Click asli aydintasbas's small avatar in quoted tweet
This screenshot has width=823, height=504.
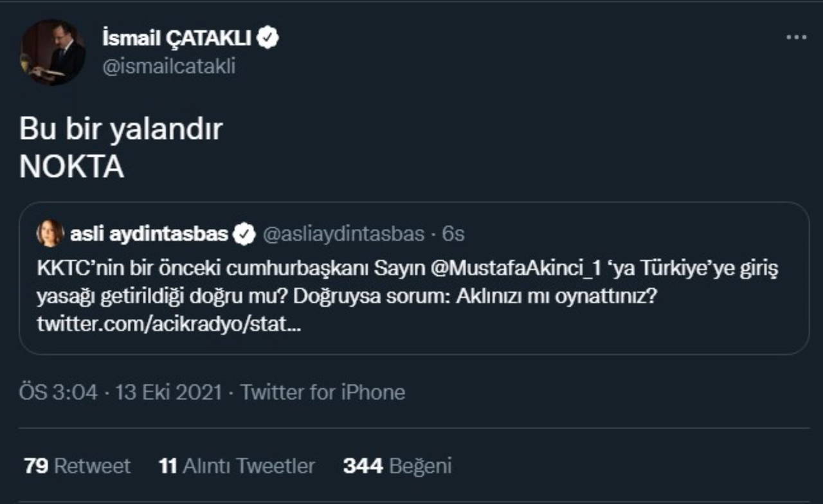(x=50, y=234)
